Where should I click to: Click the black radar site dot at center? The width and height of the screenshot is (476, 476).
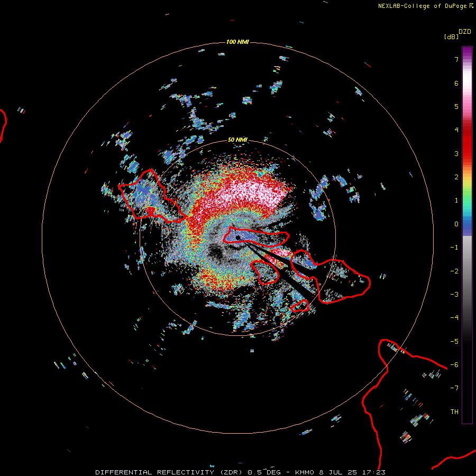[237, 237]
